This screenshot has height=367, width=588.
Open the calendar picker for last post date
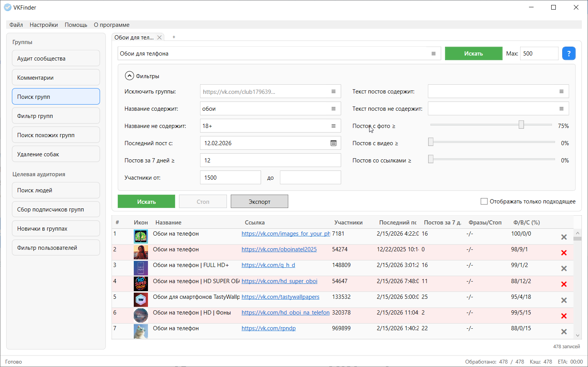(333, 143)
